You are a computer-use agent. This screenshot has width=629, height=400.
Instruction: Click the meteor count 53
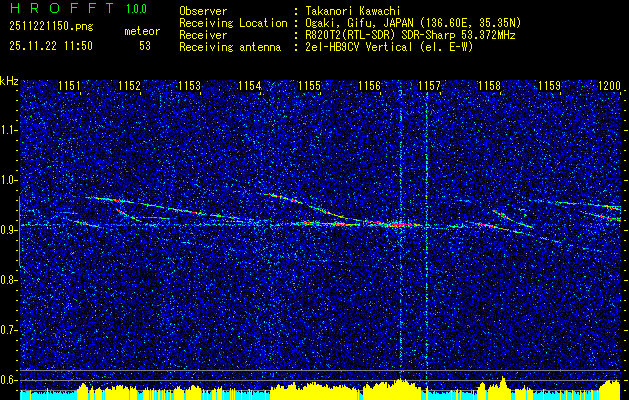coord(145,46)
